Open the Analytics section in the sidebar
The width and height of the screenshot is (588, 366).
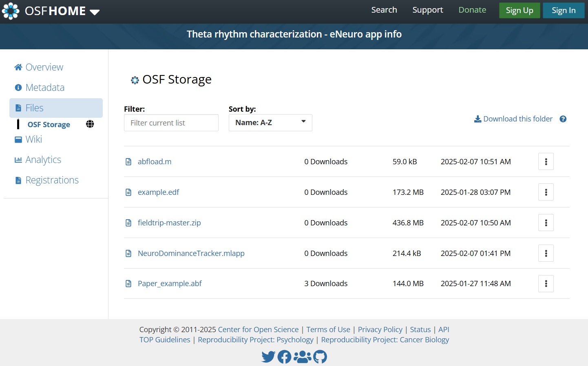(x=43, y=159)
